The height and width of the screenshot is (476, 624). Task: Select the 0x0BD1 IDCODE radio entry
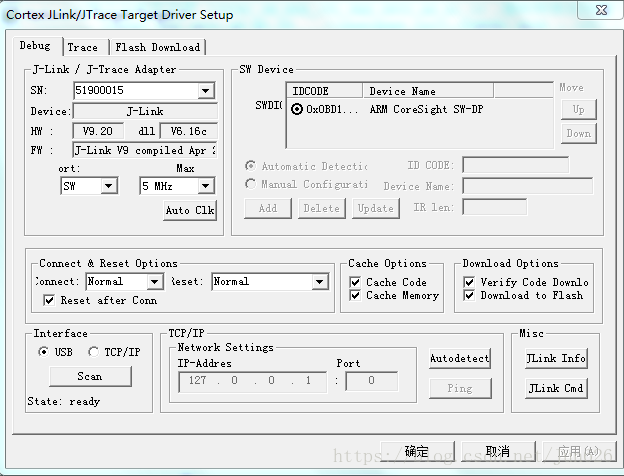pos(297,109)
